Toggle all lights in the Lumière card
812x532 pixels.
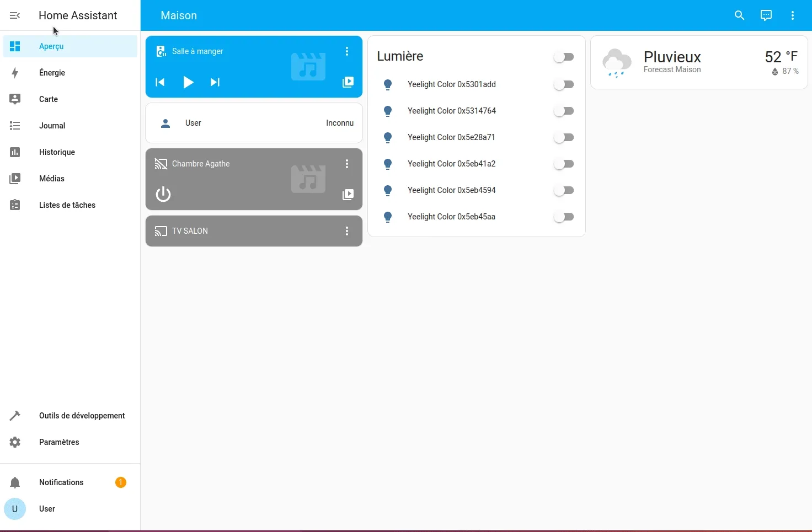563,56
